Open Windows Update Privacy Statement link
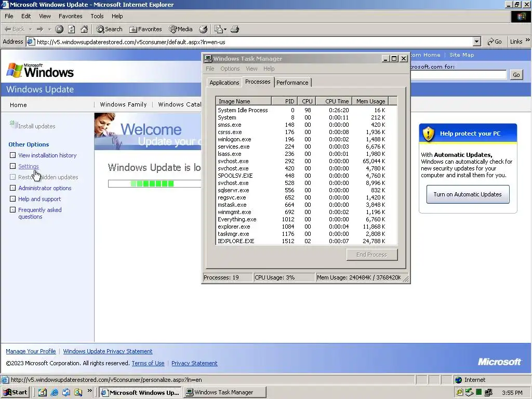 tap(108, 351)
